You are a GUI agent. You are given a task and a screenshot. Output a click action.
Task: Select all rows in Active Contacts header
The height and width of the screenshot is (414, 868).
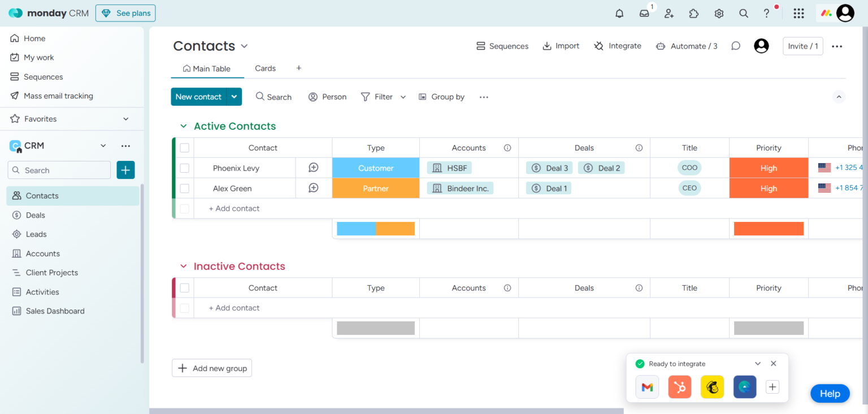[184, 147]
